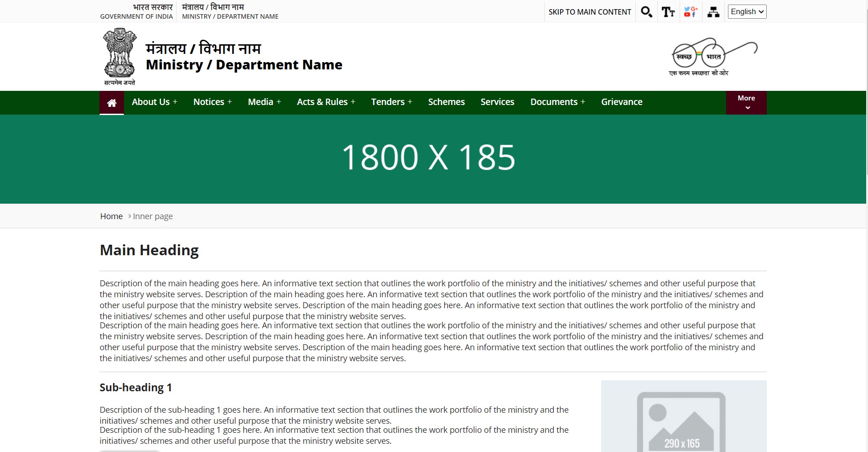The height and width of the screenshot is (452, 868).
Task: Expand the About Us menu
Action: click(154, 102)
